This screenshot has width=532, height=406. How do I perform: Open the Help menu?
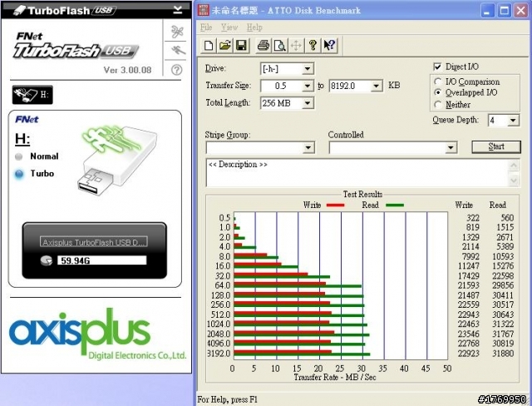point(254,27)
